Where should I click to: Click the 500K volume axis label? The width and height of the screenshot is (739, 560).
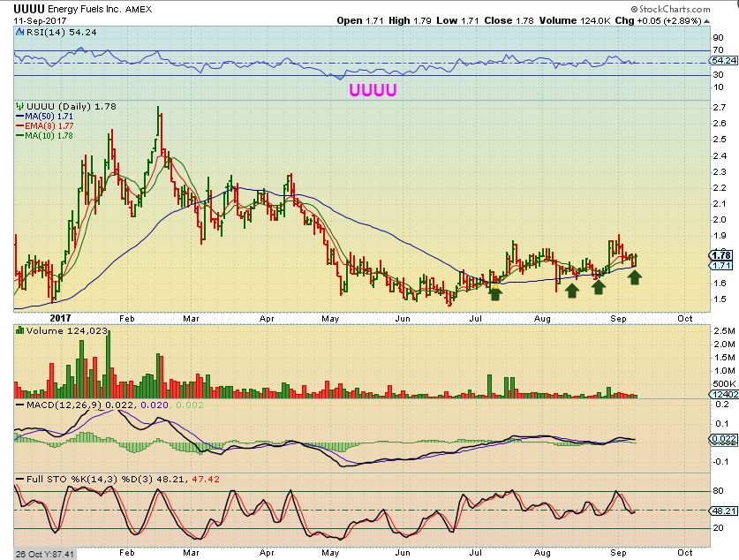[725, 383]
